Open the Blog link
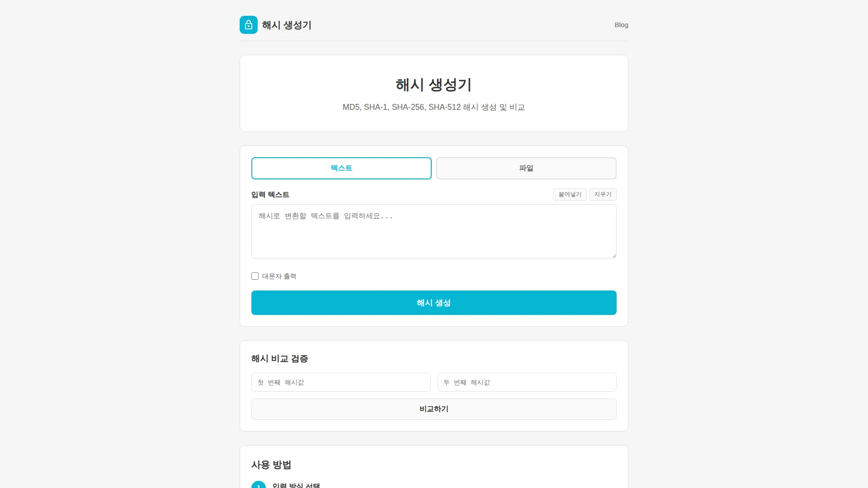This screenshot has width=868, height=488. click(x=621, y=25)
